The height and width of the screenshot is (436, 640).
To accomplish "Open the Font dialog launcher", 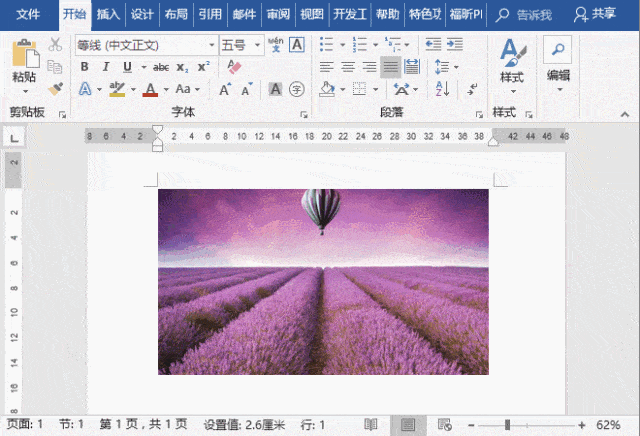I will (304, 115).
